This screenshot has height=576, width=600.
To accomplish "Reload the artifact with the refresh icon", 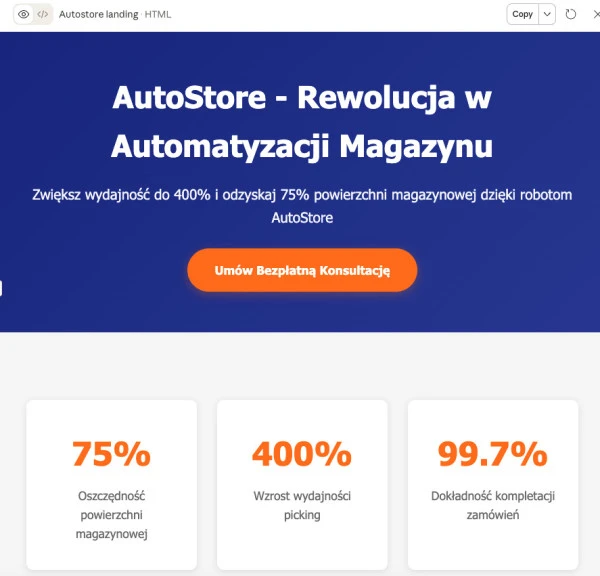I will [571, 15].
